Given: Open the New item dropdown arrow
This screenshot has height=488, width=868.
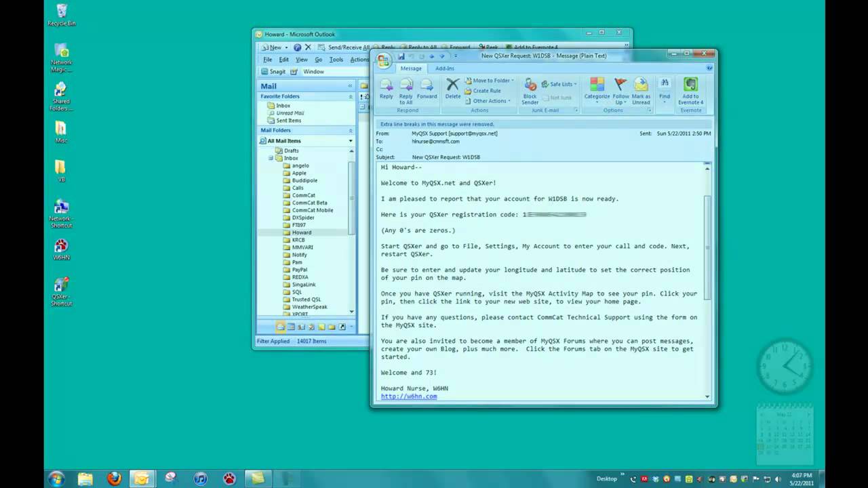Looking at the screenshot, I should pyautogui.click(x=286, y=47).
